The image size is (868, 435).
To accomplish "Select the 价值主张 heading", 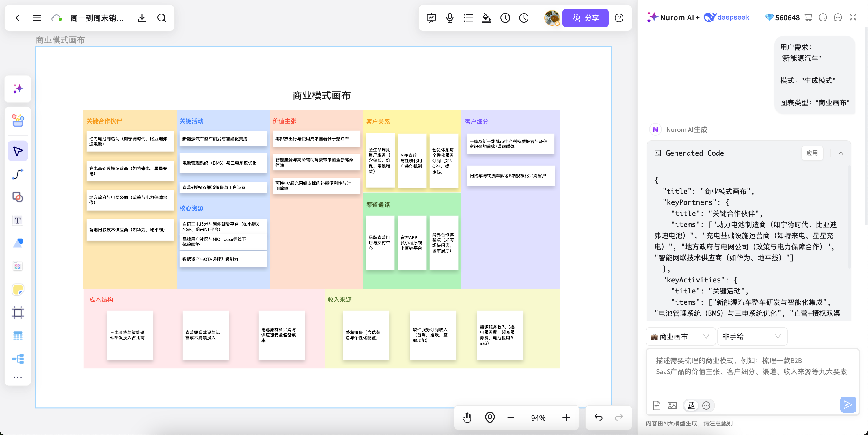I will pos(284,121).
